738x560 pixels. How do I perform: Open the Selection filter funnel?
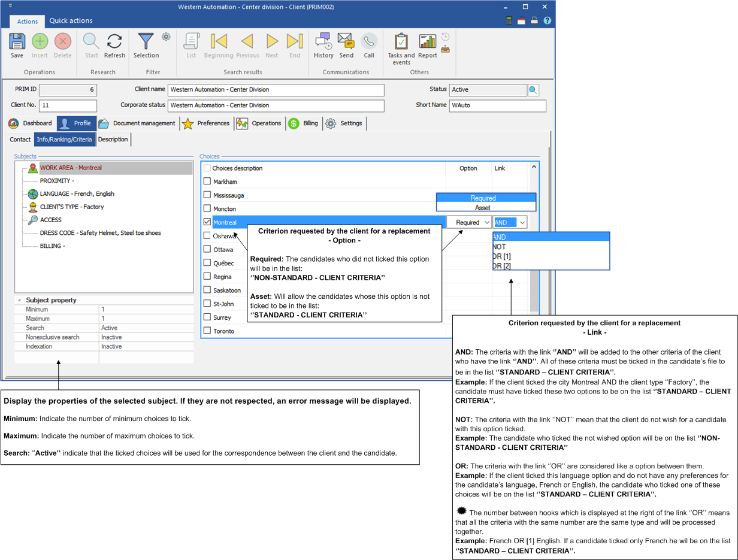point(146,41)
